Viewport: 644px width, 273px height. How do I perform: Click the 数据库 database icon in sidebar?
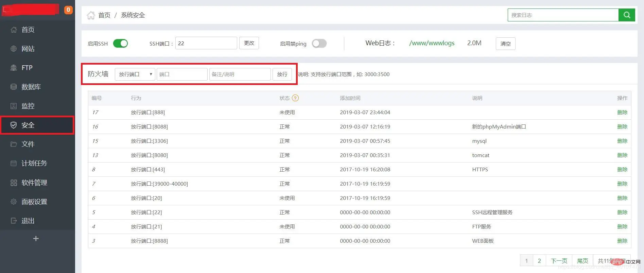pyautogui.click(x=14, y=87)
